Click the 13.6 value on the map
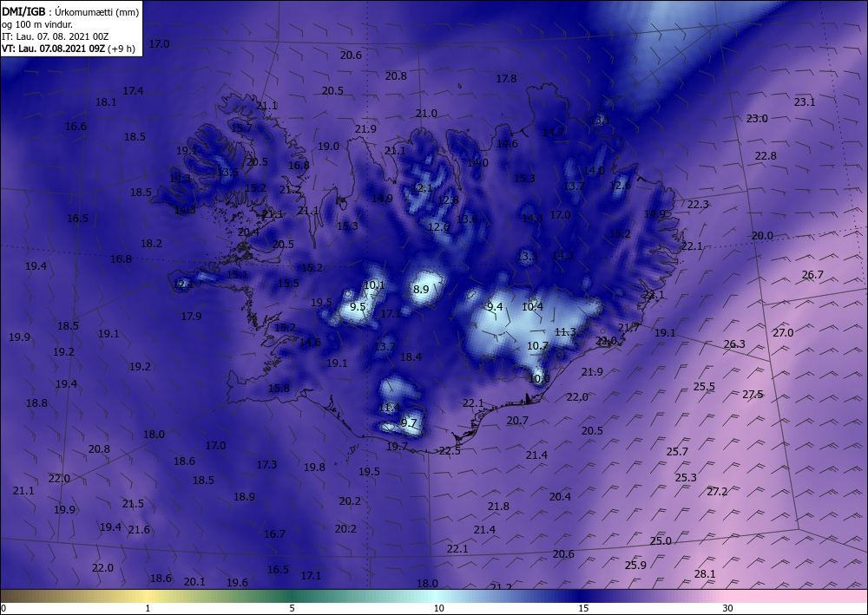The width and height of the screenshot is (868, 615). (467, 219)
